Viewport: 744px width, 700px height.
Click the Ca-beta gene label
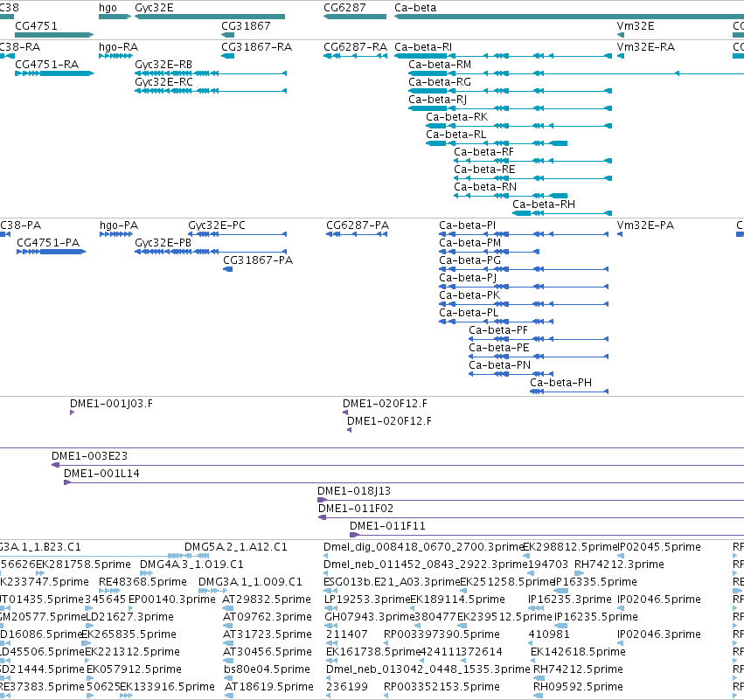coord(415,8)
